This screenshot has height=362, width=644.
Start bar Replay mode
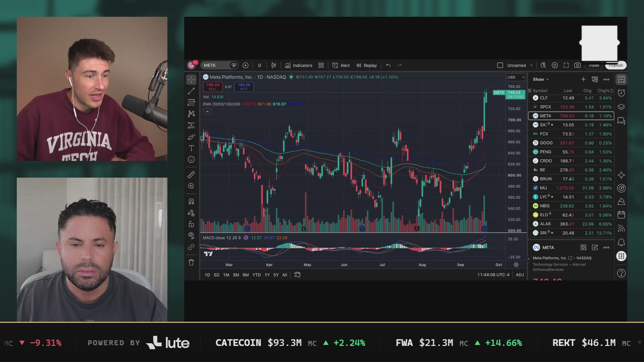coord(367,65)
